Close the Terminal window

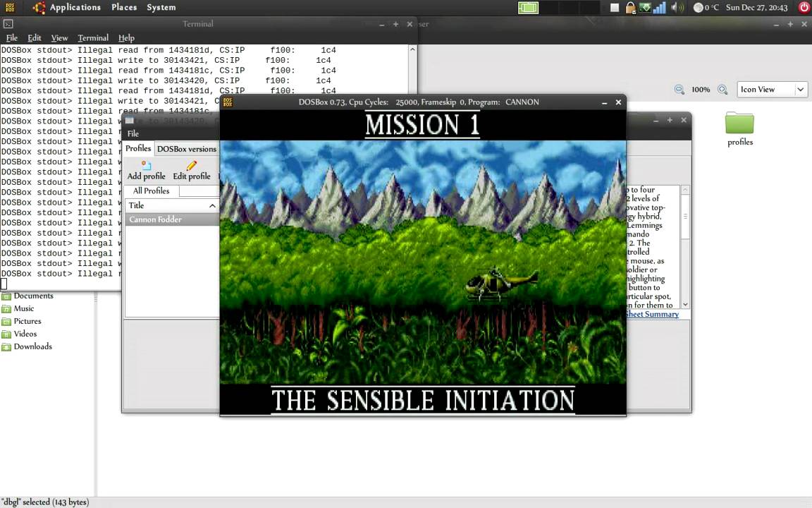pos(410,24)
